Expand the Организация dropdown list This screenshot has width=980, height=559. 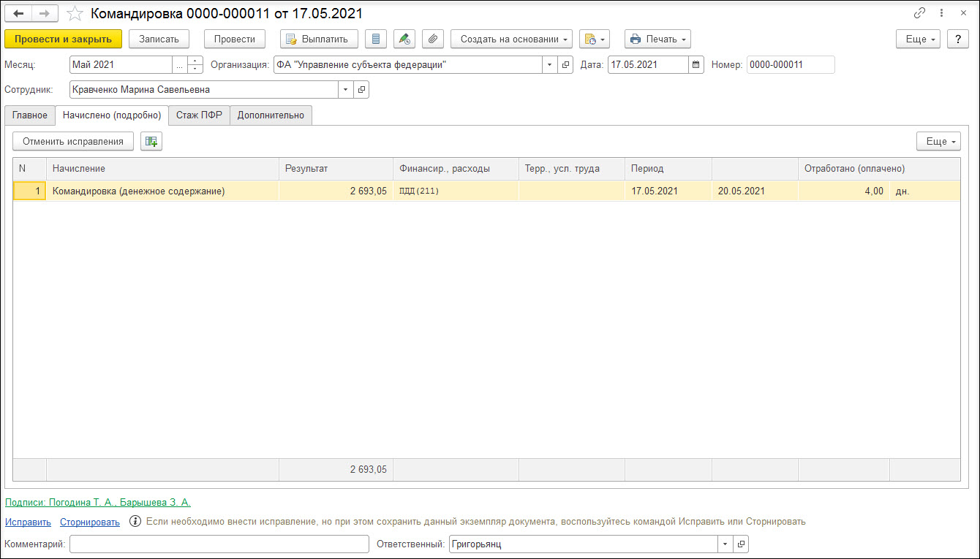[550, 65]
